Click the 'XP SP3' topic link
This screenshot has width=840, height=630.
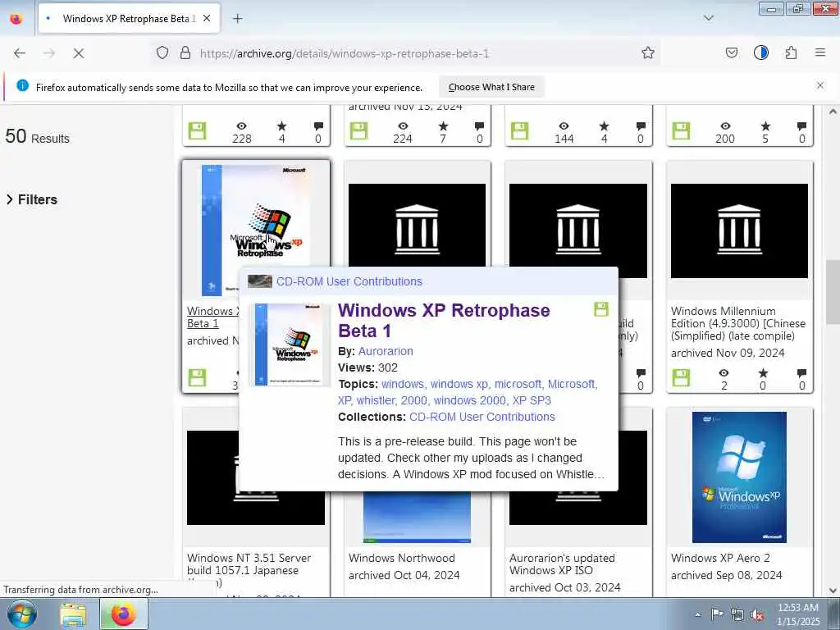532,400
